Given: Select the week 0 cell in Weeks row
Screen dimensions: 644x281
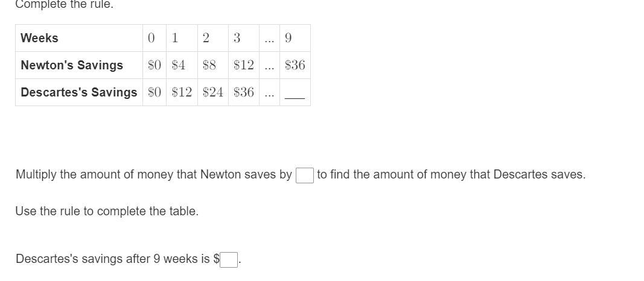Looking at the screenshot, I should (155, 38).
